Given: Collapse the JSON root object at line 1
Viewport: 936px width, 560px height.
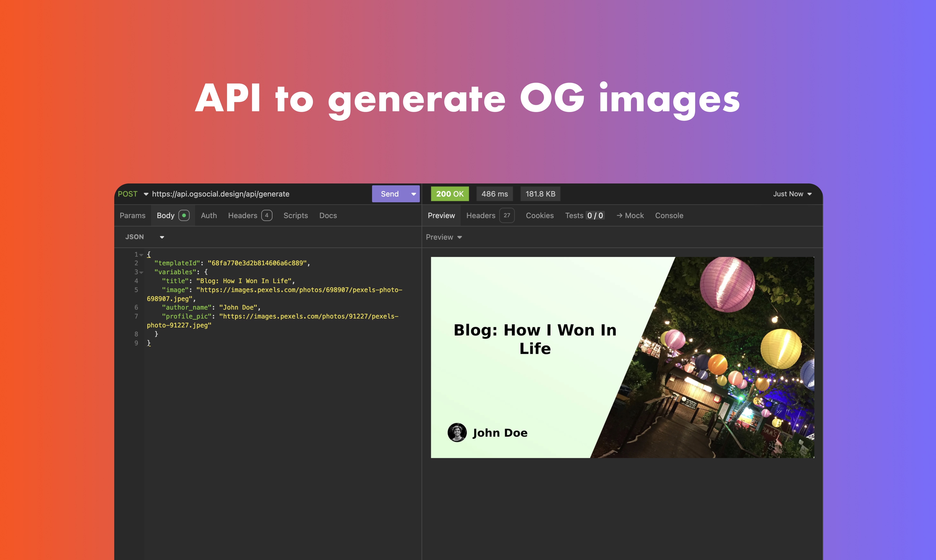Looking at the screenshot, I should pyautogui.click(x=142, y=255).
